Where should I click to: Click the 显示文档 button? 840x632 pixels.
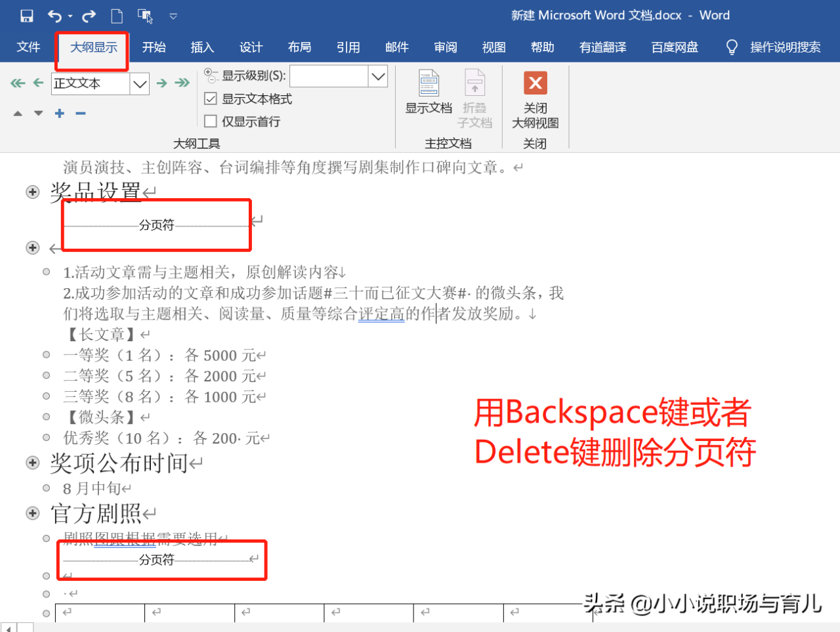coord(429,92)
